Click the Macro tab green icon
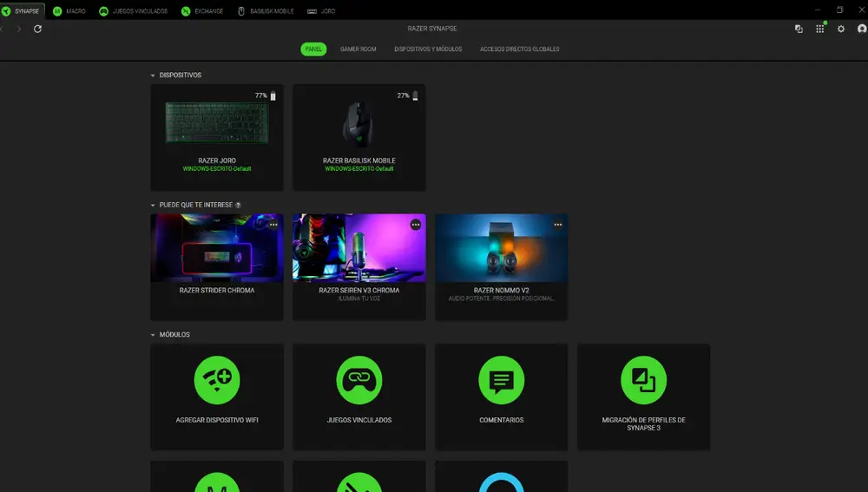Screen dimensions: 868x492 57,11
